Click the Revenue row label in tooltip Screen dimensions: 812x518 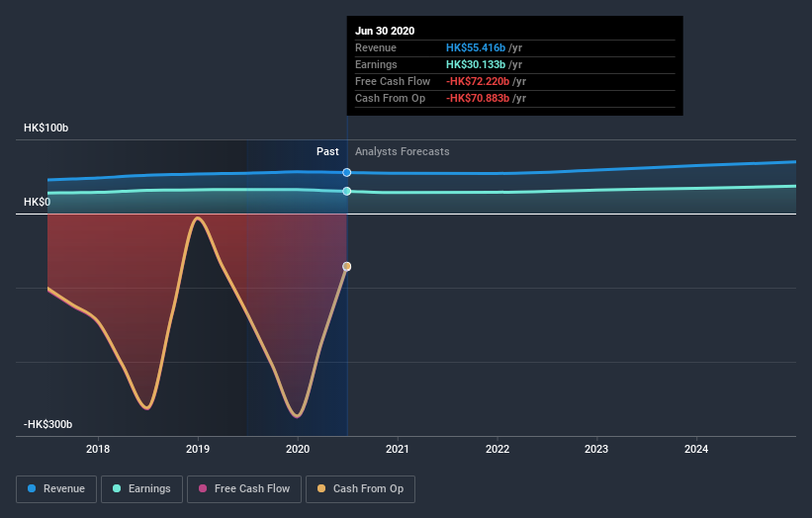tap(376, 47)
